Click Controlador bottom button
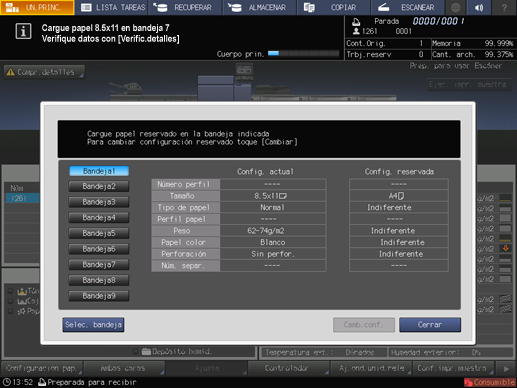 (289, 368)
